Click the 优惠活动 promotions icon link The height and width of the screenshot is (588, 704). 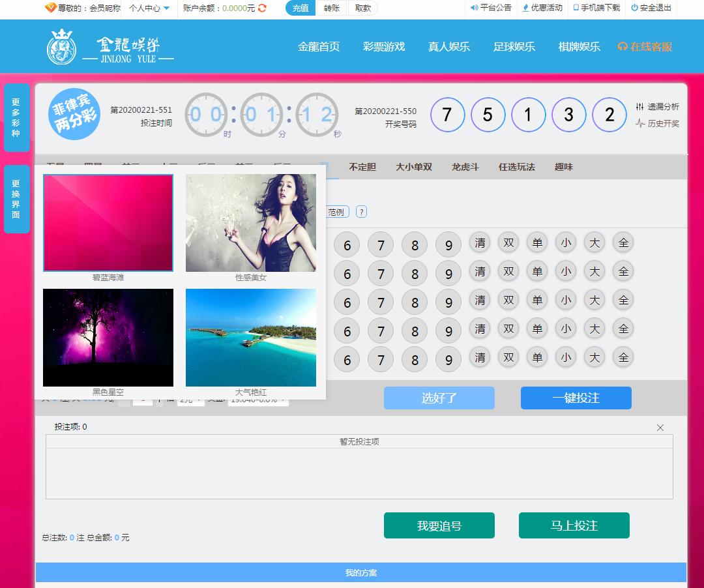tap(542, 8)
